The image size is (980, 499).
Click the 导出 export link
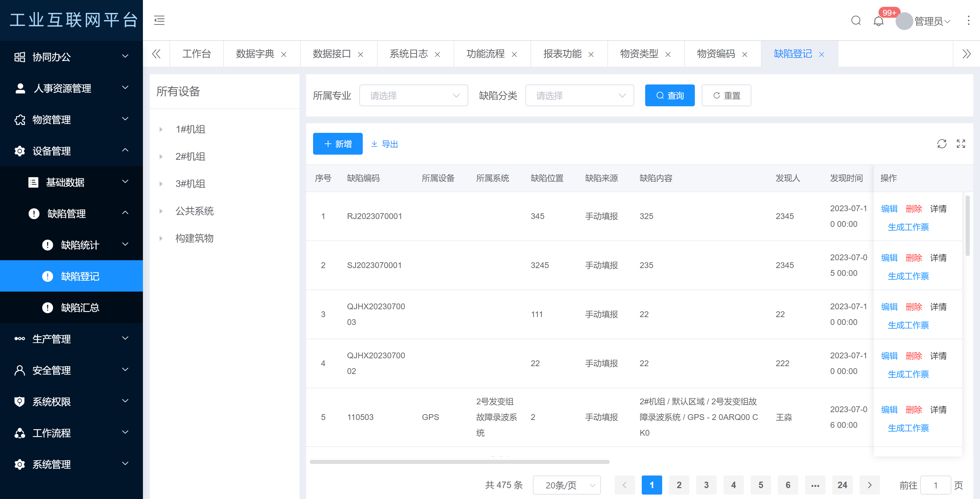[384, 144]
